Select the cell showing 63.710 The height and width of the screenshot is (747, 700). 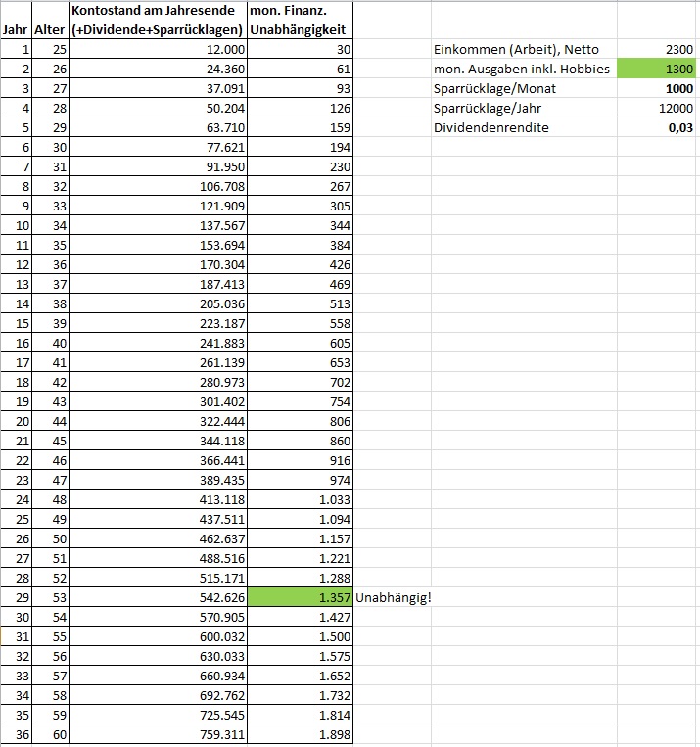pos(158,127)
